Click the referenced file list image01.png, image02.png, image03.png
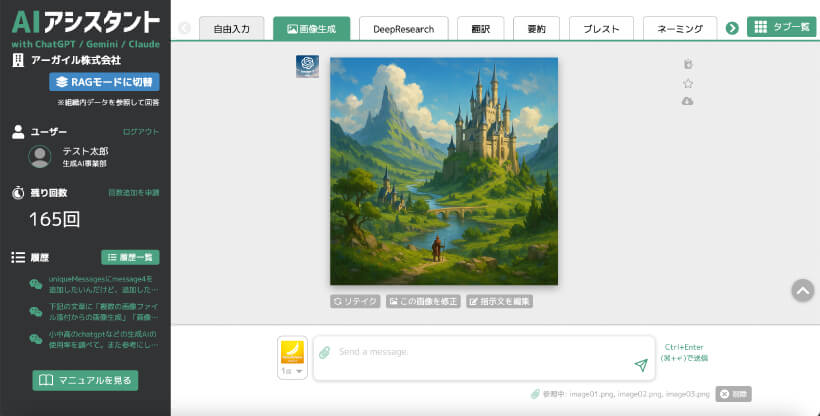The image size is (820, 416). [640, 394]
